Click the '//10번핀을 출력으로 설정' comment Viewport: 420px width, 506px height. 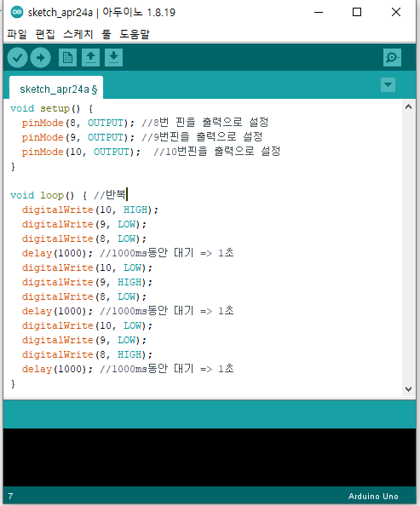(216, 152)
